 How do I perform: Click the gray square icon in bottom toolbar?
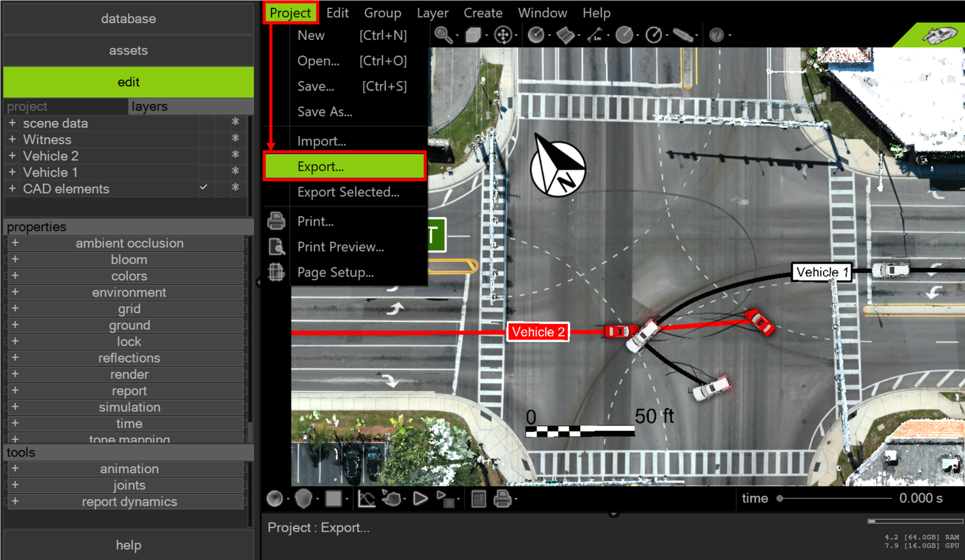click(x=333, y=499)
